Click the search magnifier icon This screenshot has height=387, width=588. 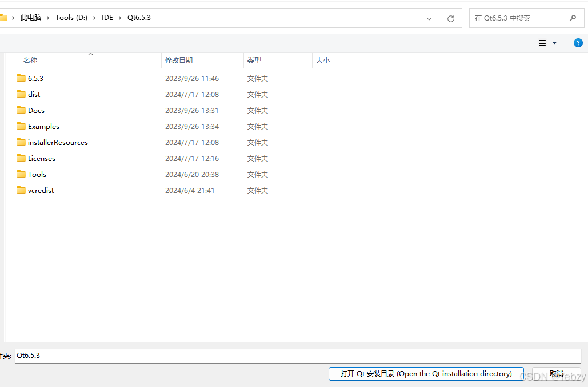(x=573, y=18)
